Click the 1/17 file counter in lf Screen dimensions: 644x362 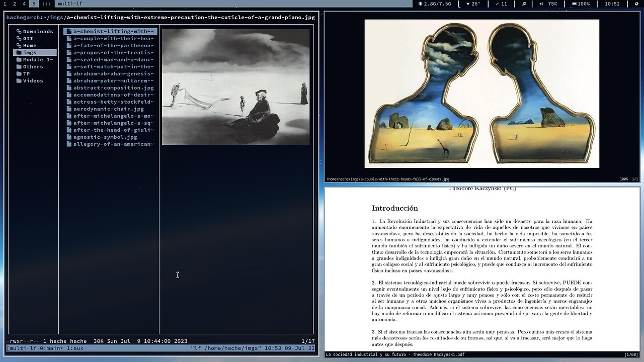pos(308,341)
